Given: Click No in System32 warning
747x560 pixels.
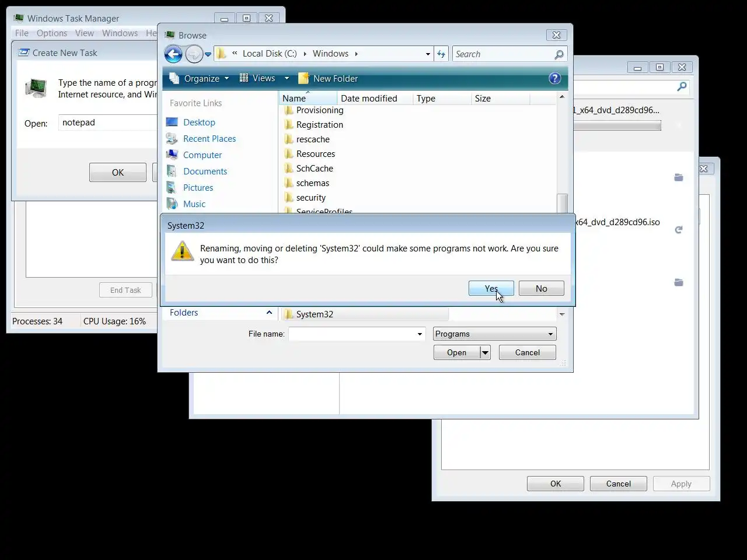Looking at the screenshot, I should [541, 289].
